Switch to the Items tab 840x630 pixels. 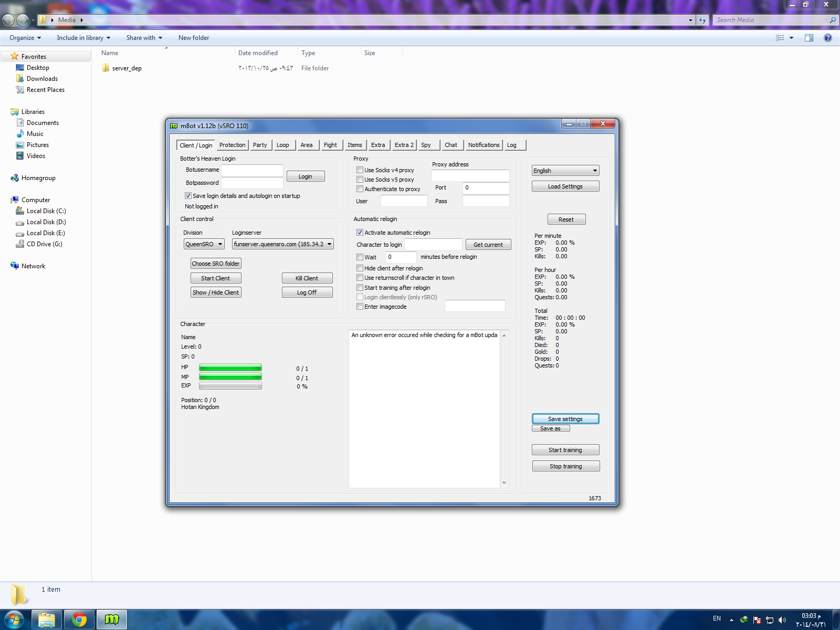(355, 145)
